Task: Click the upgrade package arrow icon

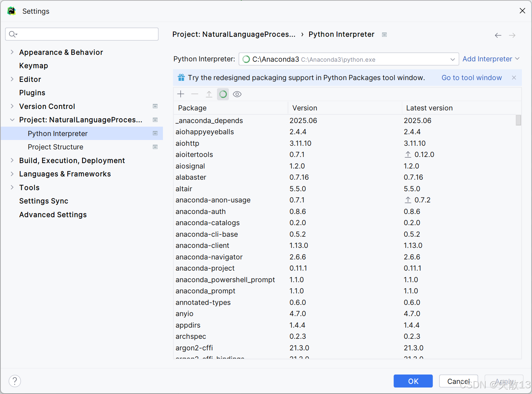Action: pyautogui.click(x=209, y=94)
